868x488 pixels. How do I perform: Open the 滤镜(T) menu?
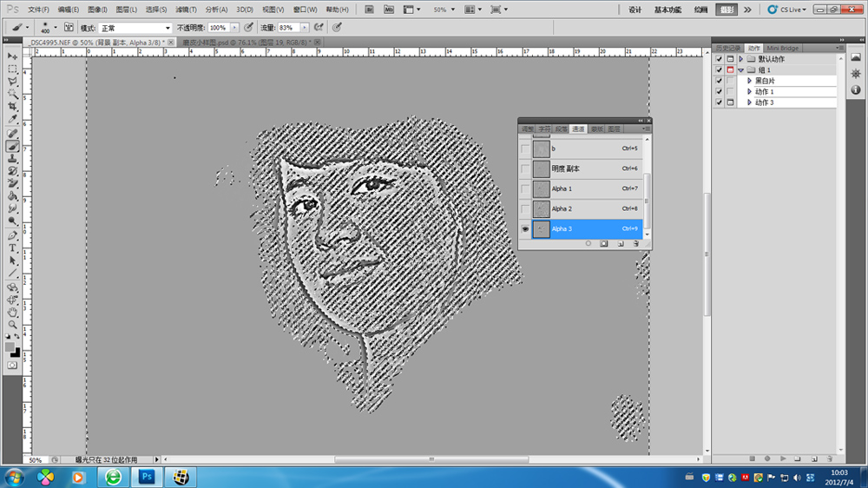pyautogui.click(x=187, y=10)
